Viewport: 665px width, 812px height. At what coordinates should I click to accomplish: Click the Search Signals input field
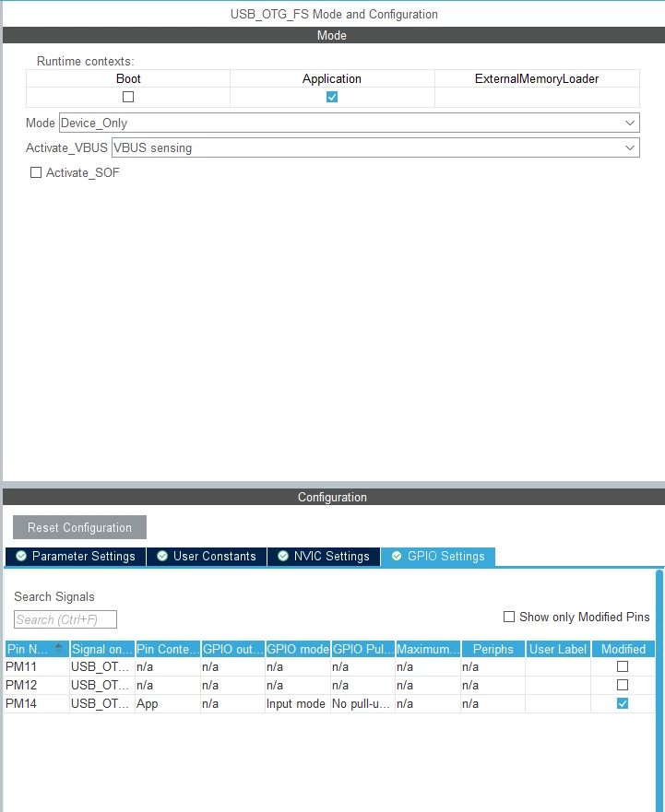coord(65,619)
